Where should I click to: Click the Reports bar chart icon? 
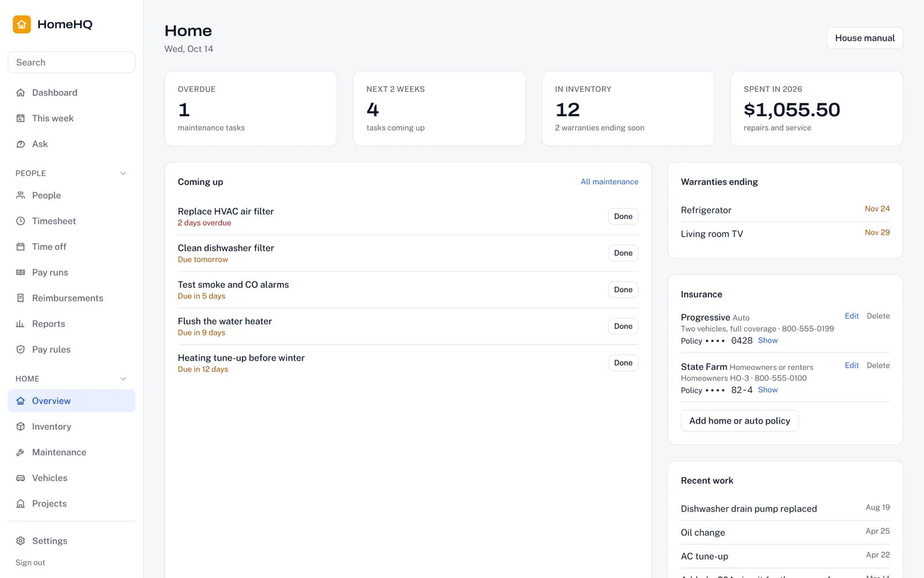point(21,324)
